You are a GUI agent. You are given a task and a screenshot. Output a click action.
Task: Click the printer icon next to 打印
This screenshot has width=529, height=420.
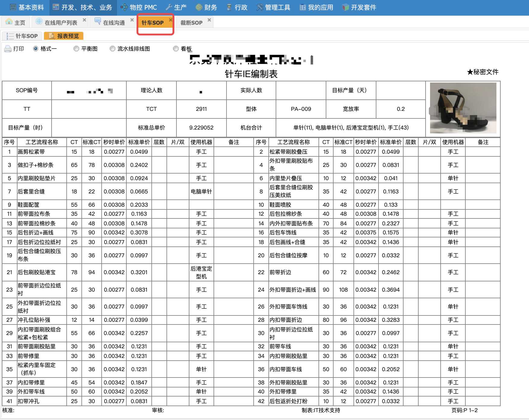tap(8, 49)
